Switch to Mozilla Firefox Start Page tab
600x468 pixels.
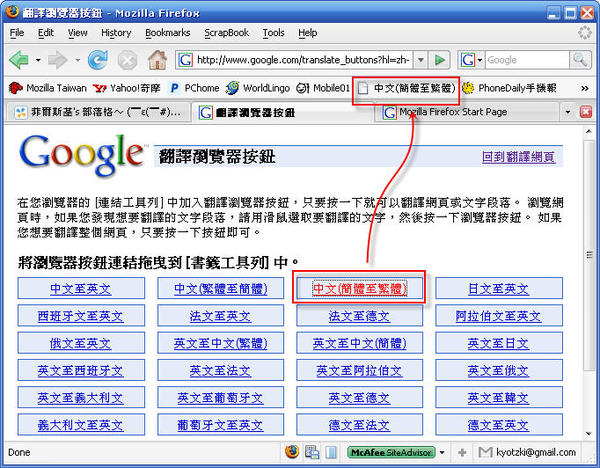pyautogui.click(x=467, y=113)
